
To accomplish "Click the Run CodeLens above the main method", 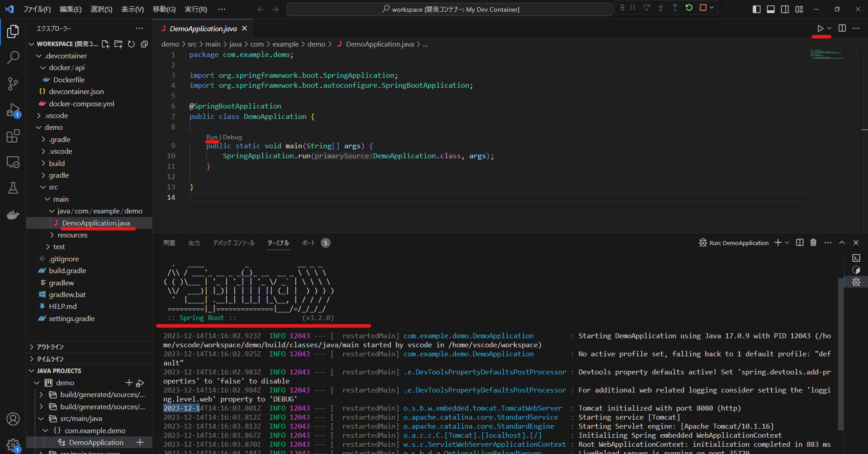I will 212,137.
